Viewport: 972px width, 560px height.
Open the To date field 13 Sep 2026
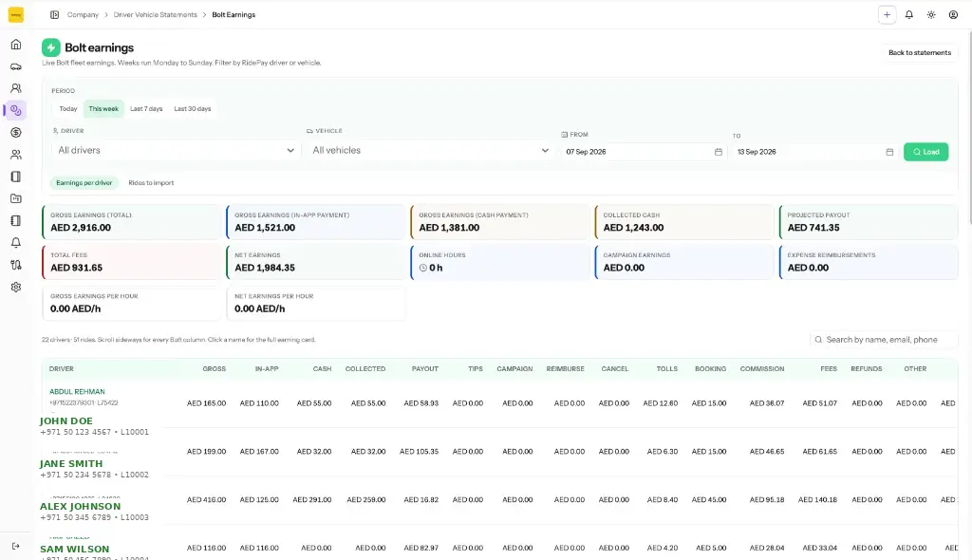815,152
